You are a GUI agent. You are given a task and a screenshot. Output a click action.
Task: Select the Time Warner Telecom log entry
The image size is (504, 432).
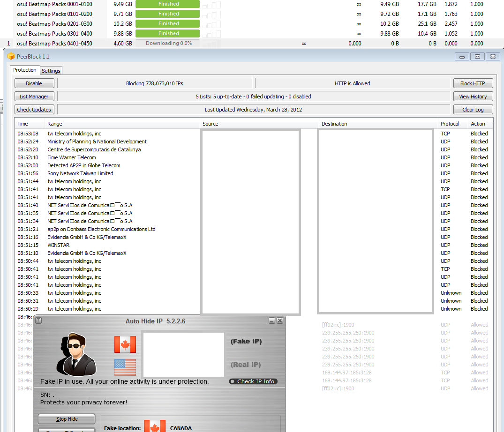(x=254, y=158)
